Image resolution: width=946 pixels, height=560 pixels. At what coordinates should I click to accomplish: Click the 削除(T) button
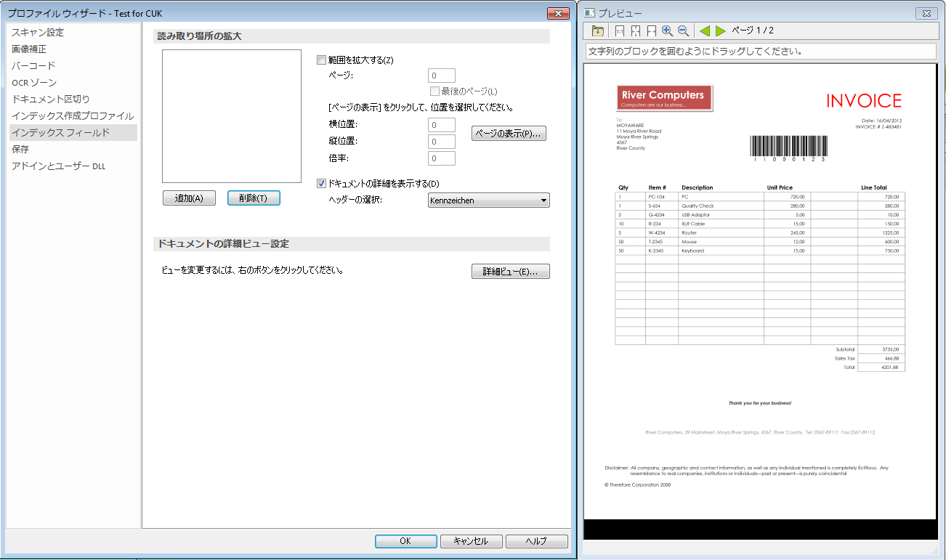pos(254,198)
